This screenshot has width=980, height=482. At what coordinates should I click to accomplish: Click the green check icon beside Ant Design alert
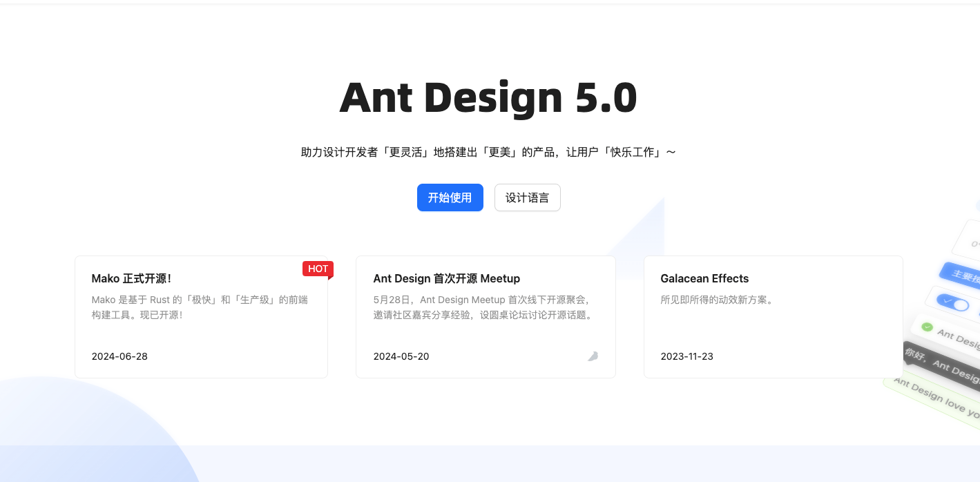click(x=927, y=327)
